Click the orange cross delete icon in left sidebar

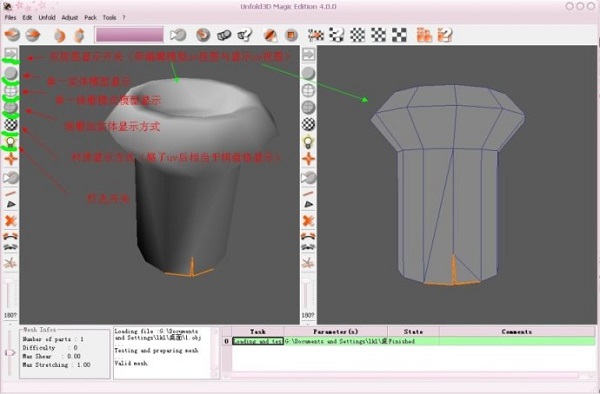pyautogui.click(x=11, y=221)
